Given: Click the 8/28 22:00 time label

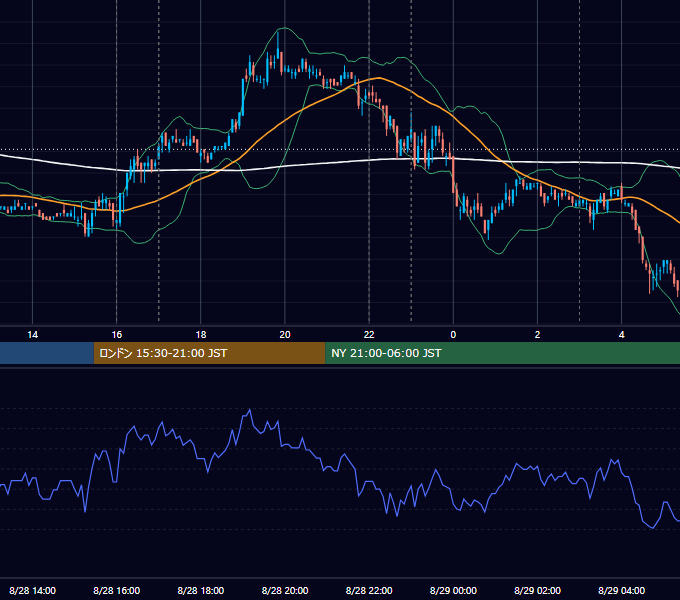Looking at the screenshot, I should coord(369,590).
